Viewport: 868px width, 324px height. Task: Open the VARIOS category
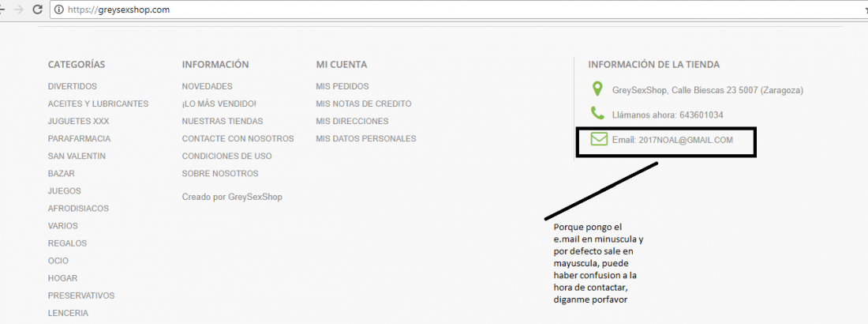coord(63,226)
